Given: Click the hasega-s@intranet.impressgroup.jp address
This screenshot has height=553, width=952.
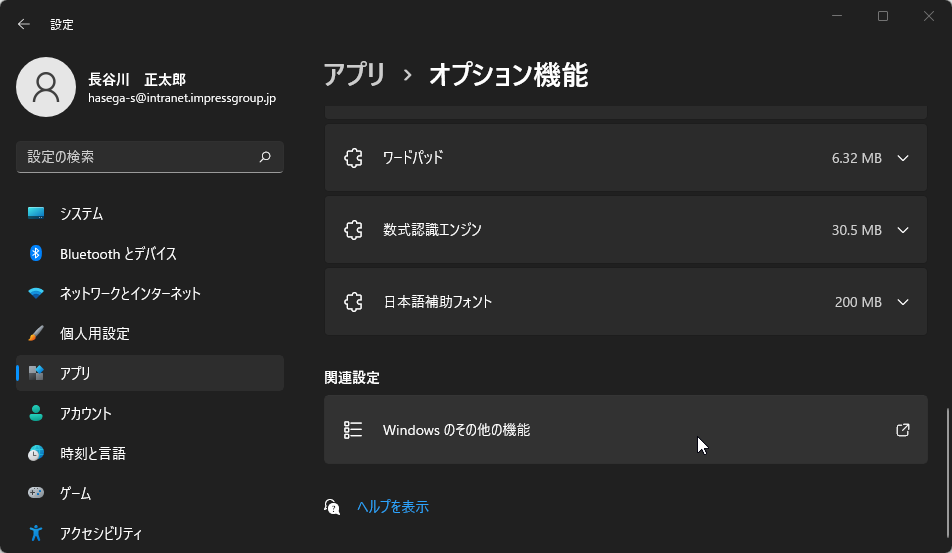Looking at the screenshot, I should click(182, 98).
